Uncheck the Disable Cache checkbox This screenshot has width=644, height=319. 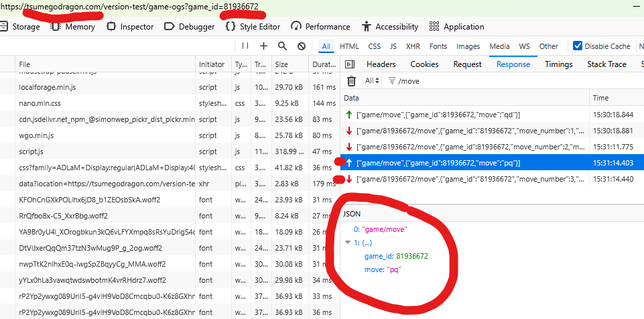point(578,46)
